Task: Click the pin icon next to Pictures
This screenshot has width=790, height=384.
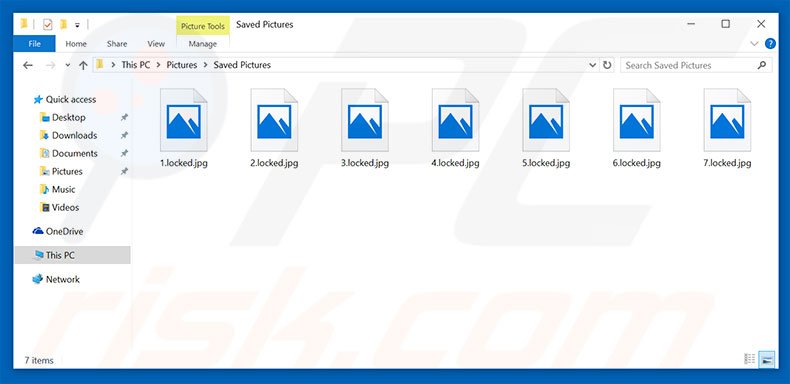Action: 124,171
